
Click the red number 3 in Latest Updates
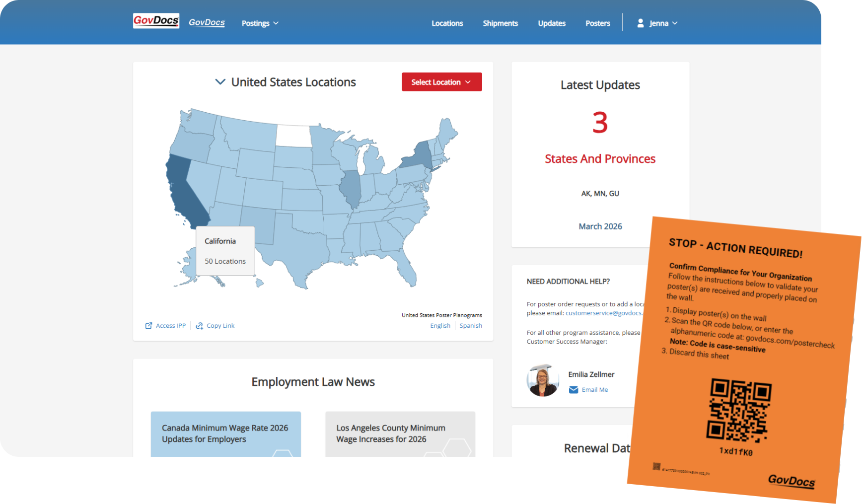(600, 123)
